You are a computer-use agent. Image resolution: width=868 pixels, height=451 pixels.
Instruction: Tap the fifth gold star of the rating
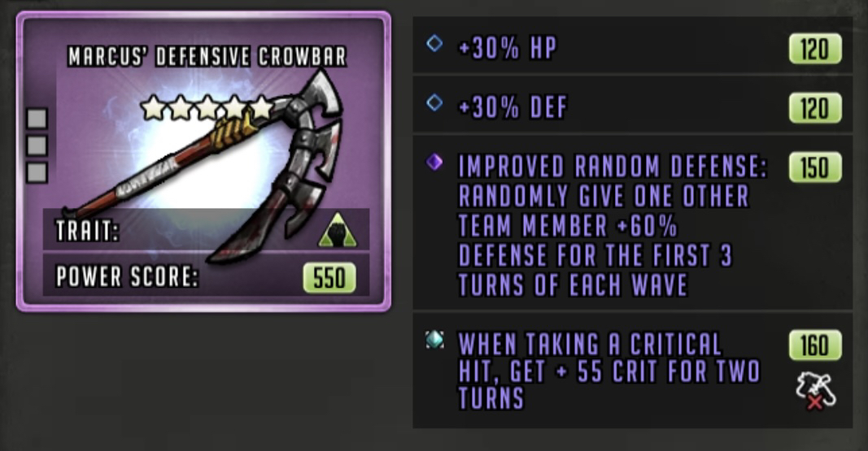pyautogui.click(x=261, y=108)
